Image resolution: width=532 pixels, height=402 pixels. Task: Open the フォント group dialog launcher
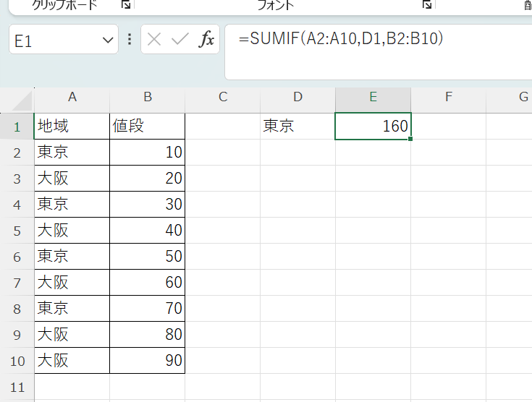coord(427,4)
